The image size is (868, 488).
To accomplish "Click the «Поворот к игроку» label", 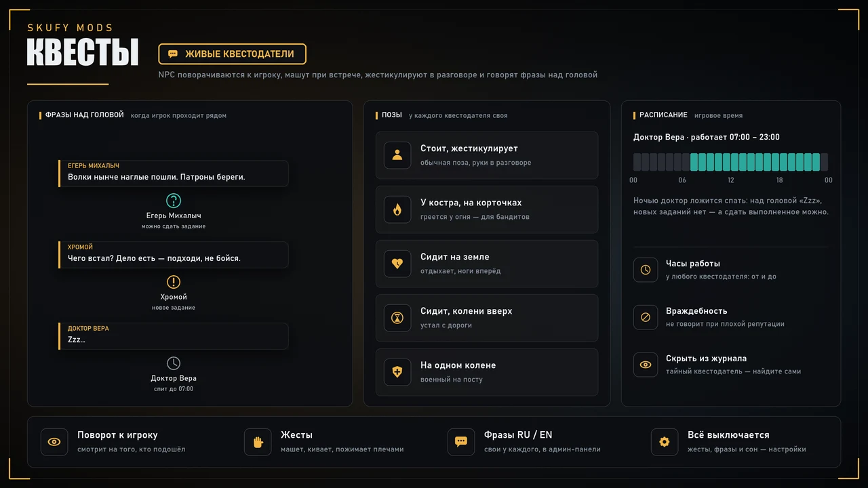I will click(117, 435).
